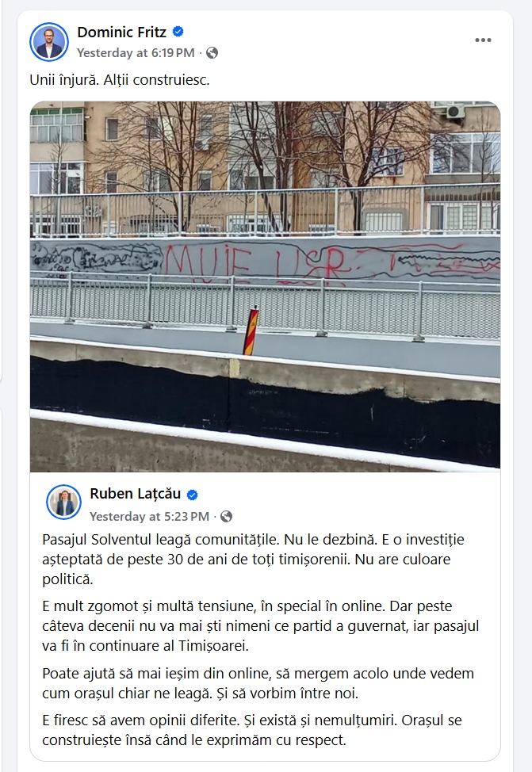Click the air conditioner unit in the photo

454,112
